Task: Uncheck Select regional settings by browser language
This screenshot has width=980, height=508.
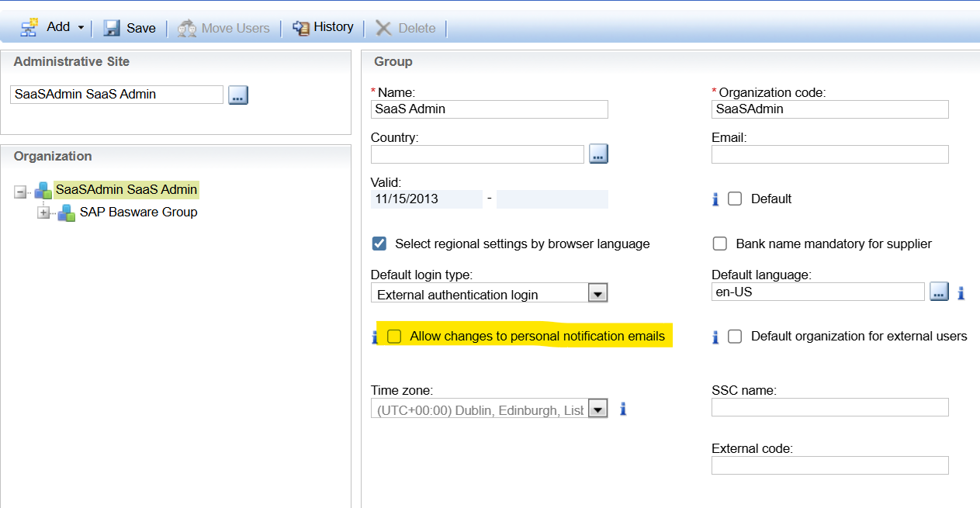Action: click(379, 244)
